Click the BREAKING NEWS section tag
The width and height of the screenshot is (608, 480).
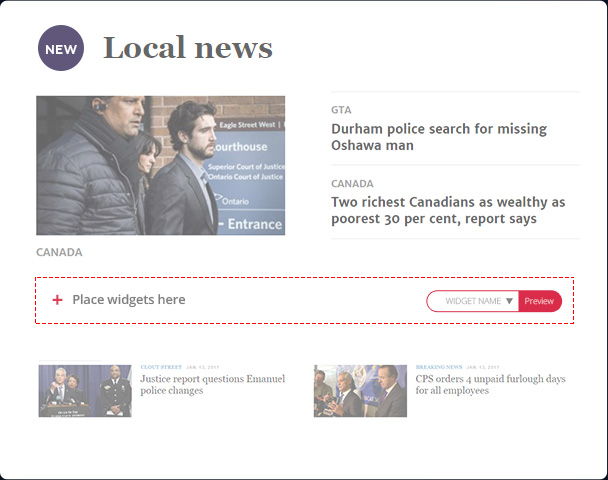[x=439, y=367]
